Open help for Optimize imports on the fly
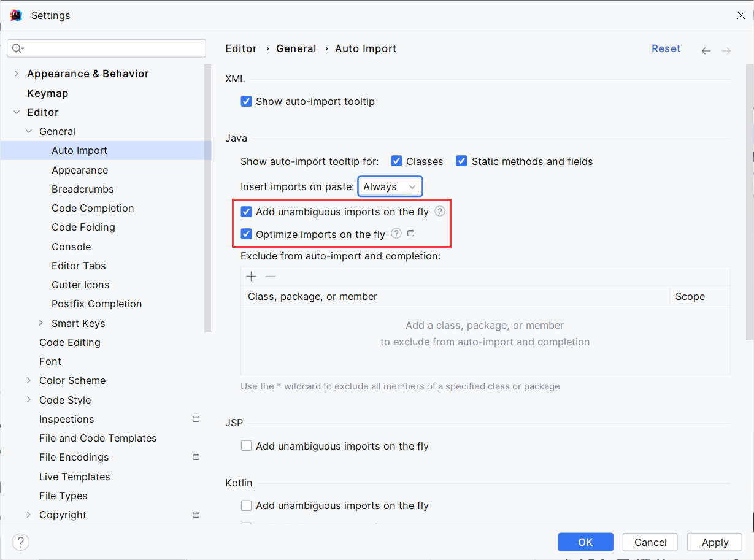Image resolution: width=754 pixels, height=560 pixels. 396,233
